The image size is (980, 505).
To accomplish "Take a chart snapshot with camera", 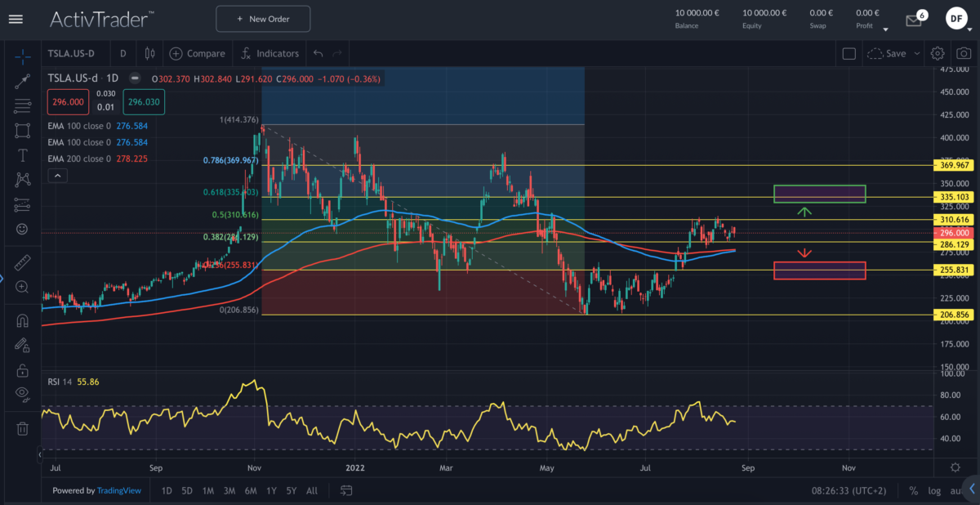I will pyautogui.click(x=964, y=53).
